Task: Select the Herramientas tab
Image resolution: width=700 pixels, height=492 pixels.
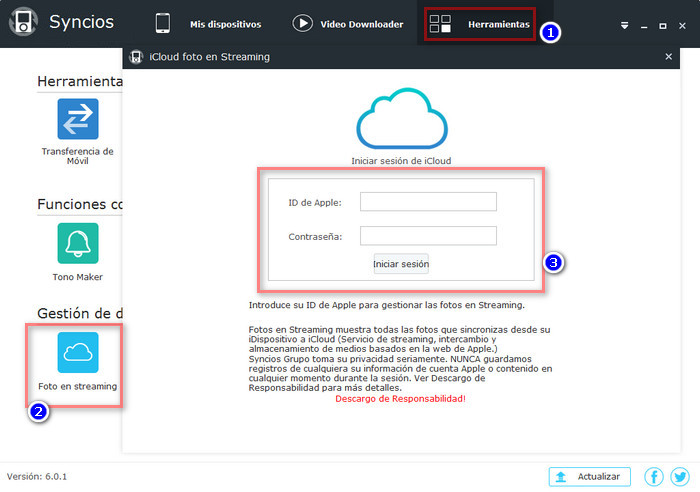Action: tap(480, 24)
